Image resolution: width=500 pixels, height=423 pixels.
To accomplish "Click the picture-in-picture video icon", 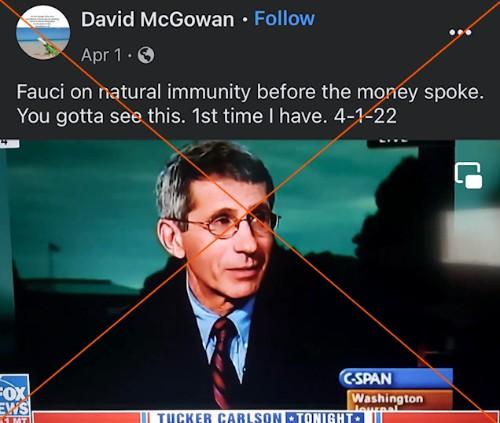I will click(x=468, y=175).
